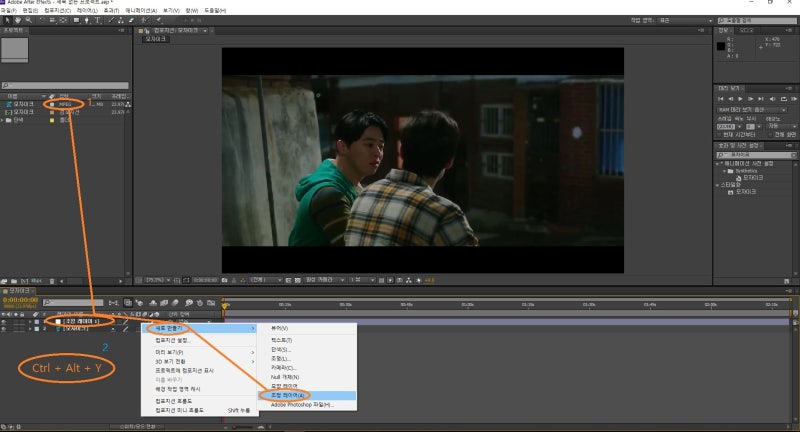Select the Hand tool
This screenshot has width=800, height=432.
coord(18,20)
